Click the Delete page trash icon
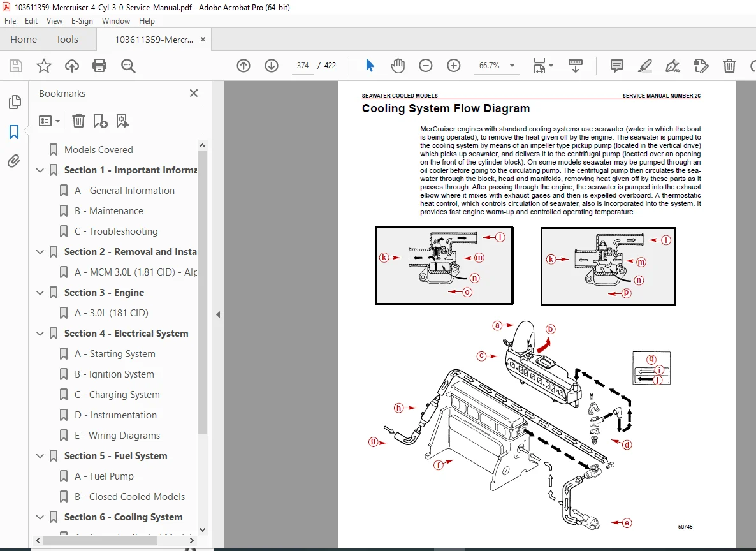Image resolution: width=756 pixels, height=551 pixels. click(x=729, y=66)
